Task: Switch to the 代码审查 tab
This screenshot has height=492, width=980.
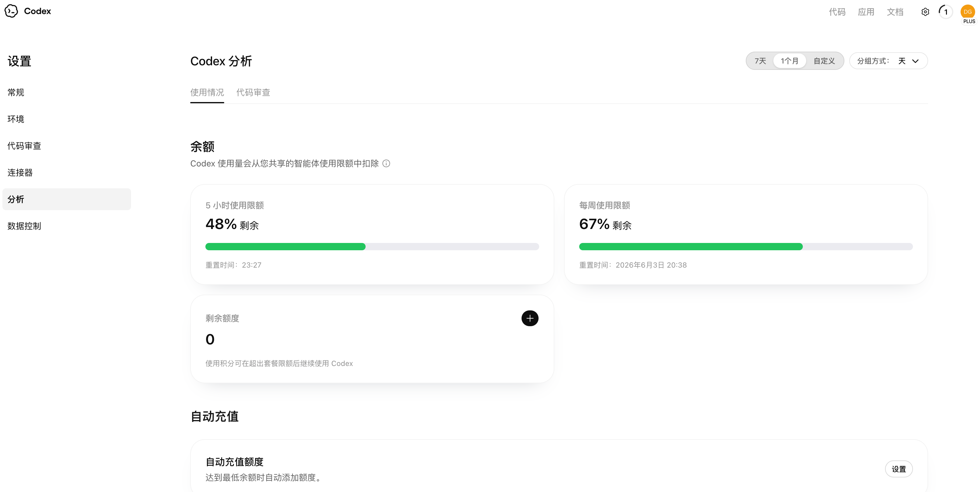Action: pos(253,93)
